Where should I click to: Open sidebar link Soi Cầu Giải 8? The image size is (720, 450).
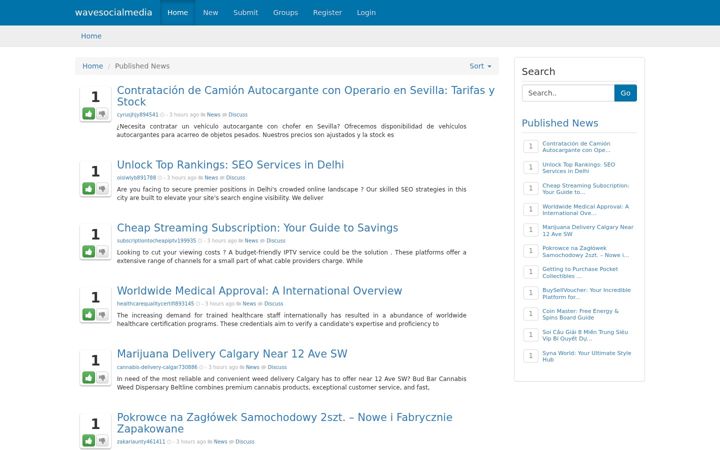coord(585,336)
